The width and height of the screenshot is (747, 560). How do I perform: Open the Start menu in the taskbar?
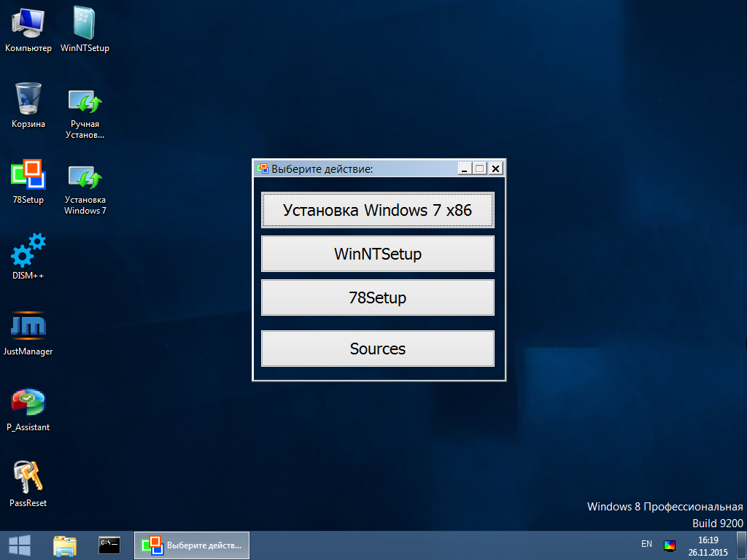[x=20, y=545]
